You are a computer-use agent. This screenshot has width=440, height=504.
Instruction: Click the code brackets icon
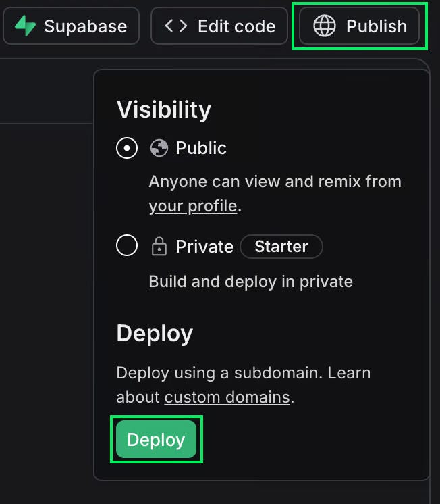point(176,26)
